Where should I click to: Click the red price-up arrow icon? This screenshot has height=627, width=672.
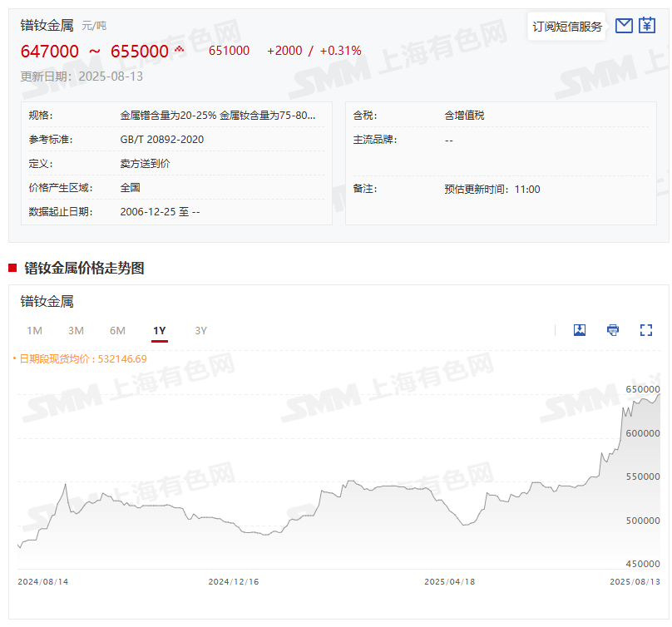pos(179,50)
